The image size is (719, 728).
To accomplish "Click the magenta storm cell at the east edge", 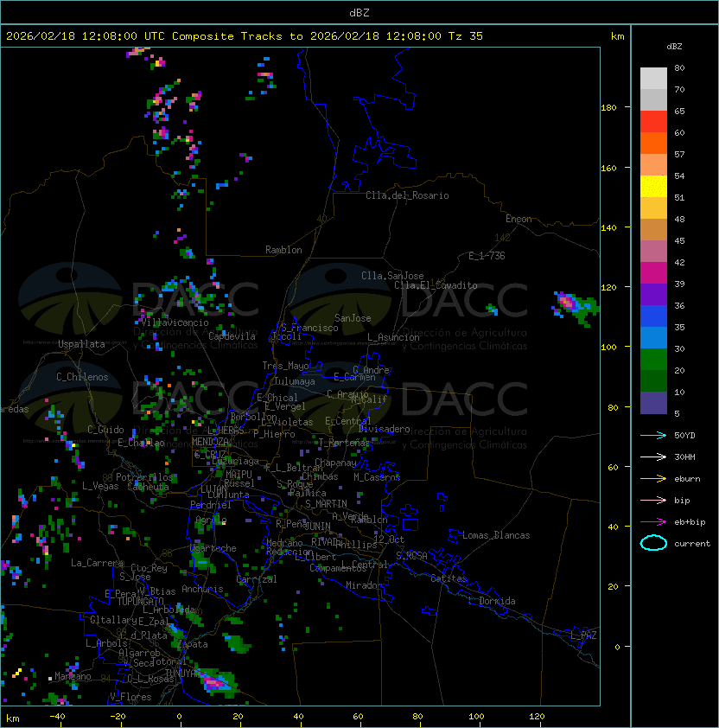I will [568, 303].
